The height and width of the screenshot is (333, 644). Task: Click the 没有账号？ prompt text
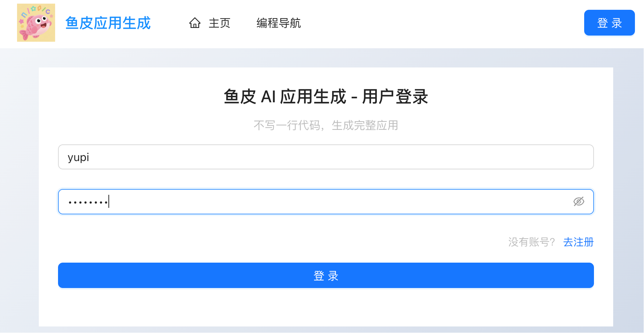tap(531, 242)
